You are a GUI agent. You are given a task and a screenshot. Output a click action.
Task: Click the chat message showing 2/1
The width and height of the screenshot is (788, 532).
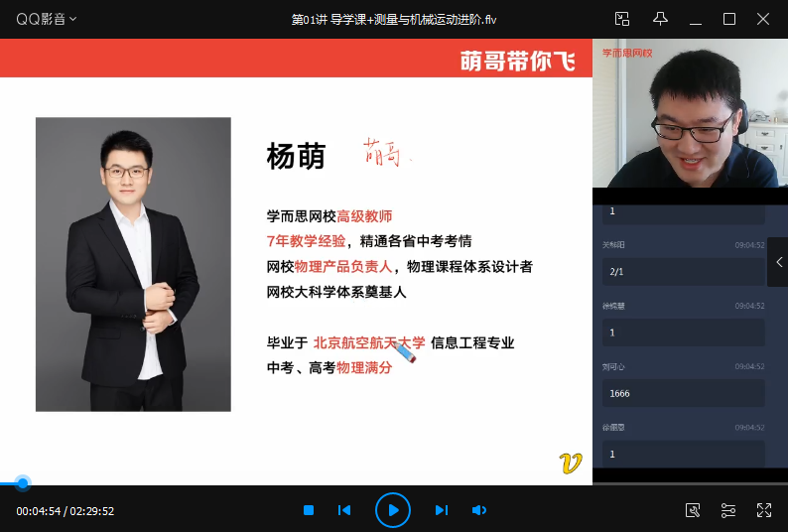point(683,271)
